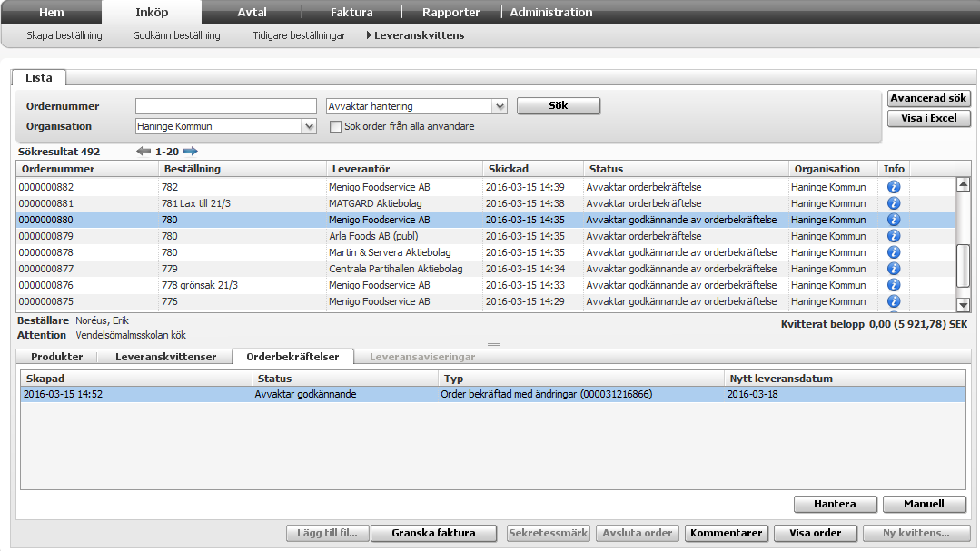The image size is (980, 551).
Task: Click the Ordernummer search field
Action: coord(225,106)
